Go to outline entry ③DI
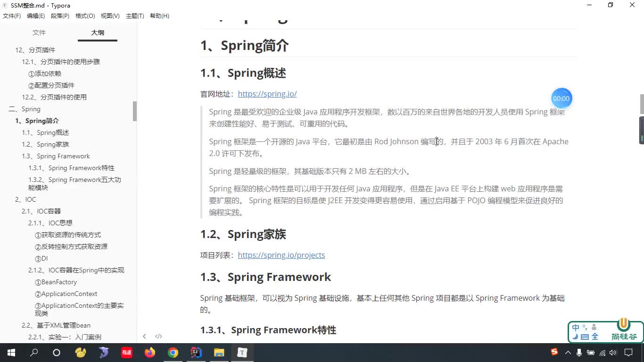The height and width of the screenshot is (362, 644). click(x=41, y=258)
